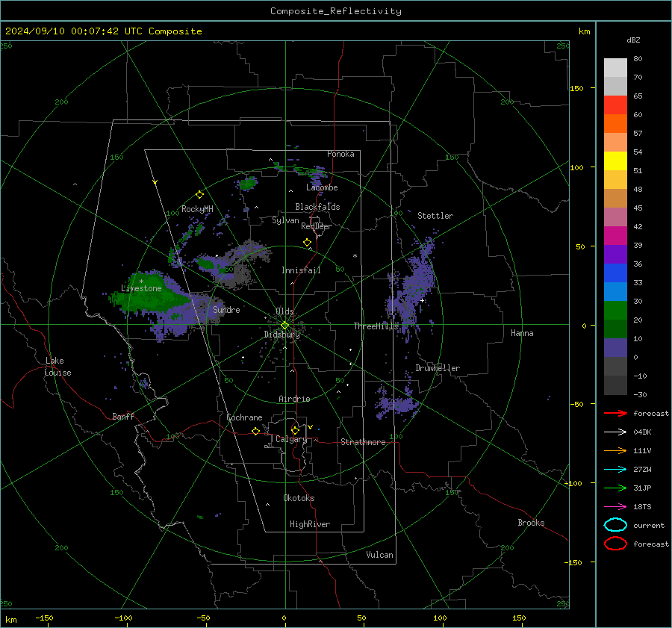Click the Drumheller label
Screen dimensions: 672x628
(438, 368)
